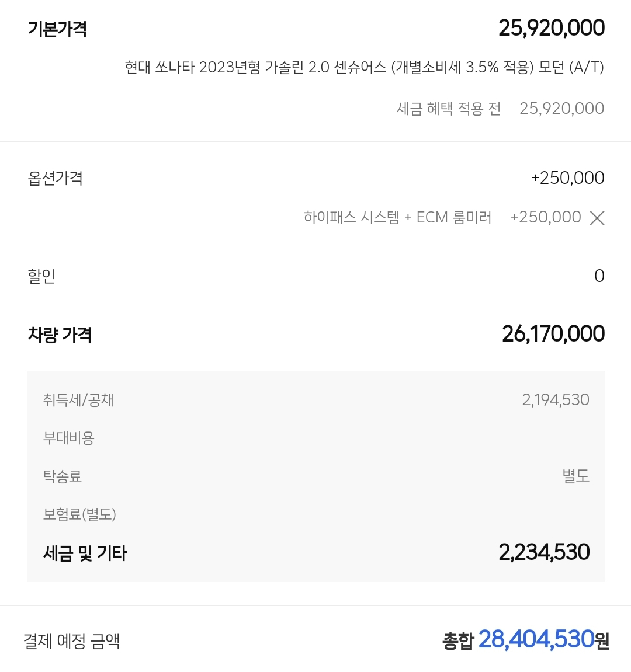This screenshot has height=672, width=631.
Task: Click the option total +250,000 beside 옵션가격
Action: [x=567, y=178]
